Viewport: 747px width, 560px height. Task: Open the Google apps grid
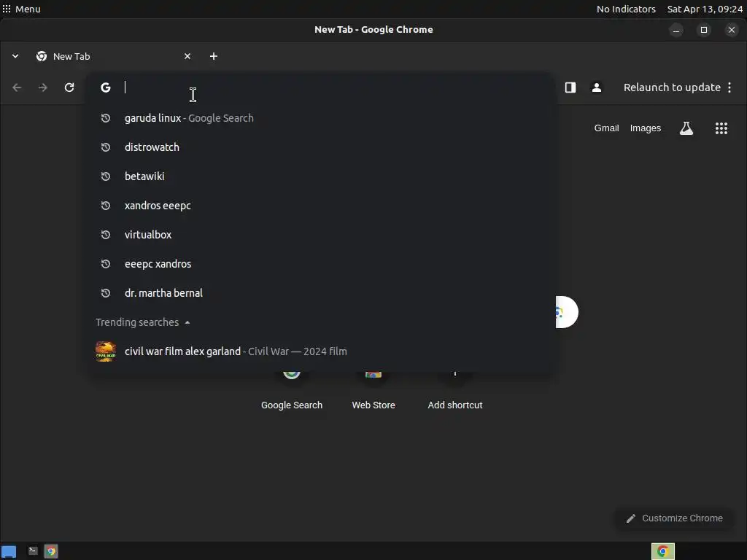[x=721, y=128]
